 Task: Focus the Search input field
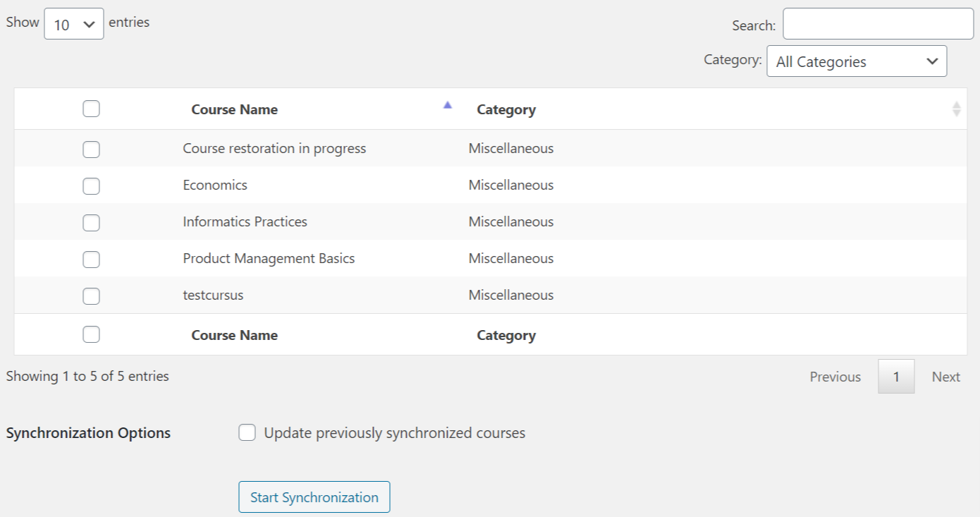point(878,24)
